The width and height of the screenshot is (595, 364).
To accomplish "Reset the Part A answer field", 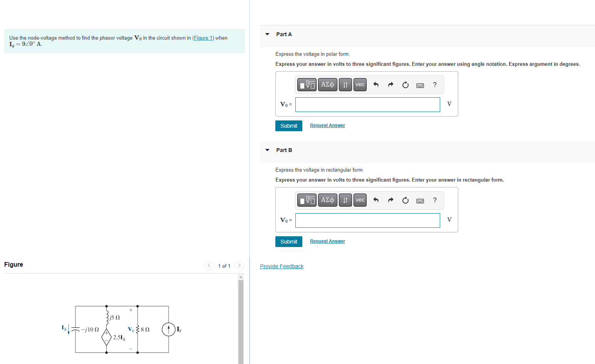I will 405,84.
